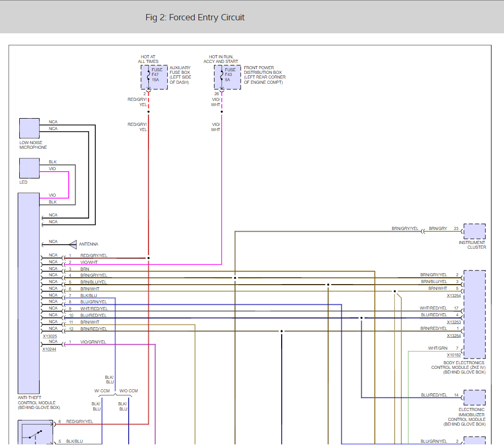
Task: Select the tall anti-theft control module block
Action: tap(29, 294)
